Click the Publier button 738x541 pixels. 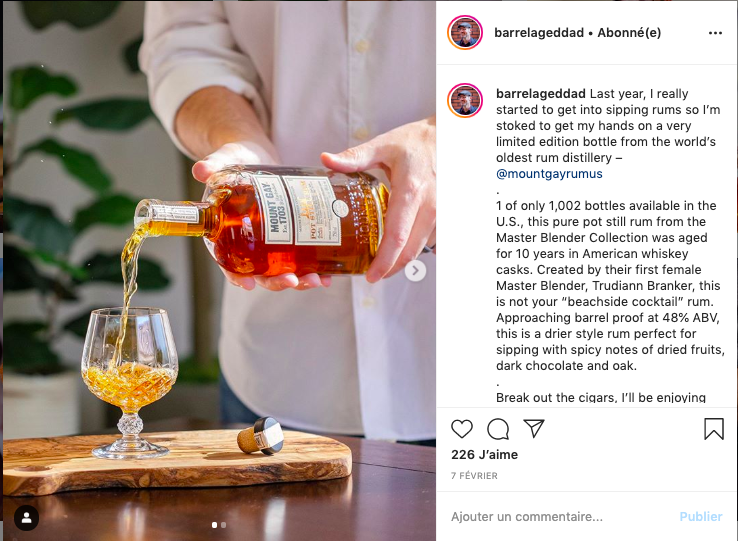pos(701,517)
